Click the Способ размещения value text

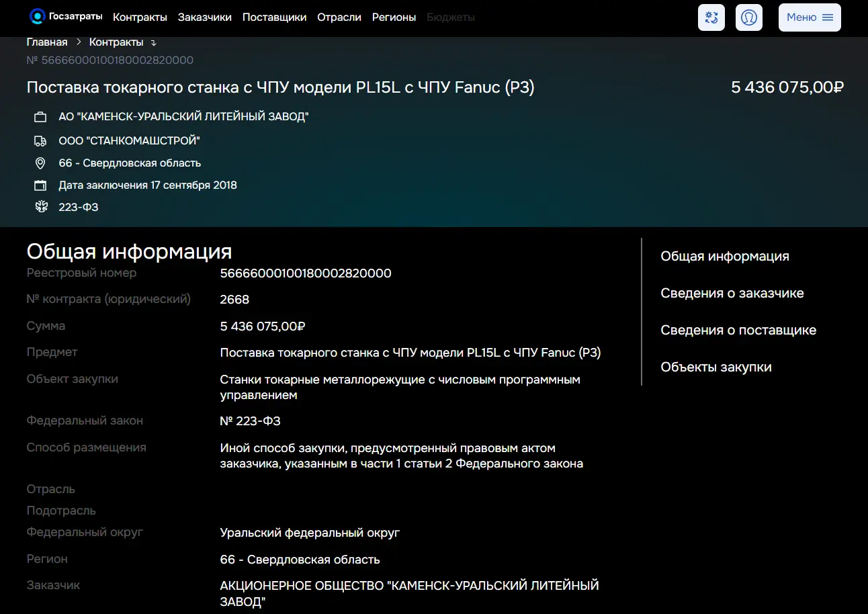pyautogui.click(x=402, y=455)
